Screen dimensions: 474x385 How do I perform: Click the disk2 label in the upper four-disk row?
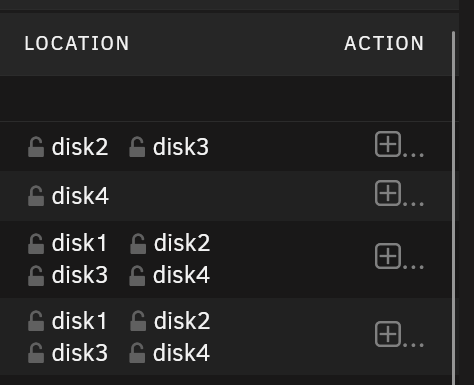pyautogui.click(x=182, y=243)
